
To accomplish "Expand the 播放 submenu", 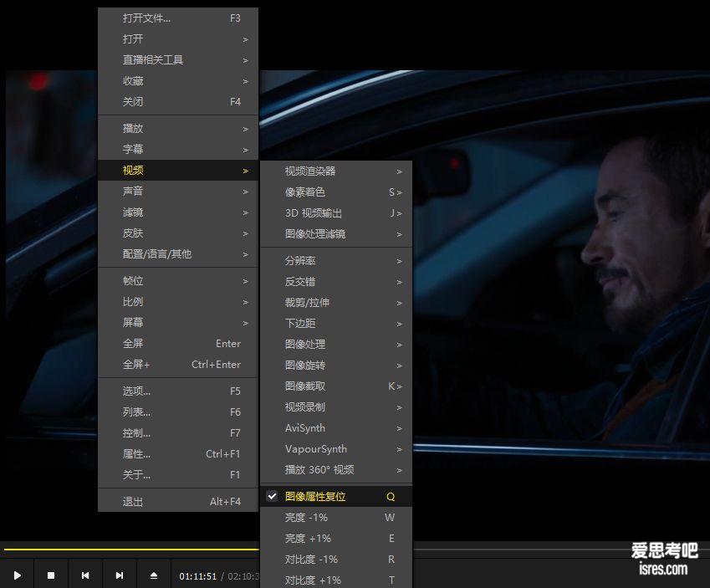I will coord(178,128).
